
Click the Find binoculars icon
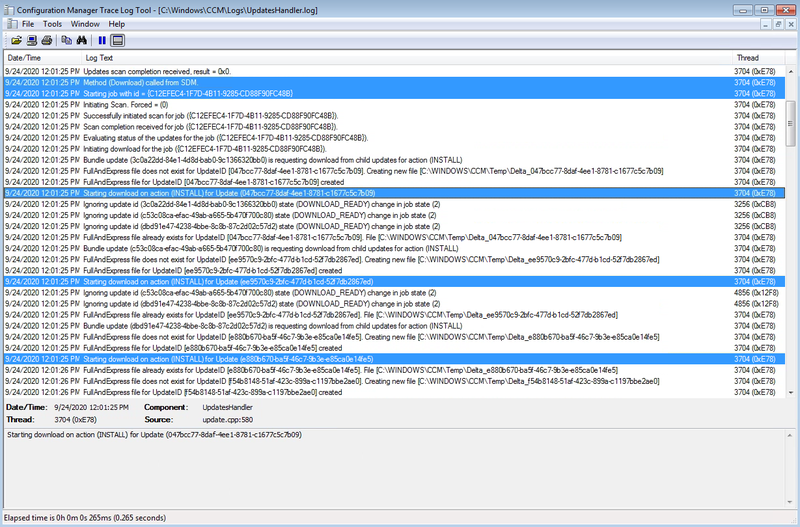[x=82, y=40]
